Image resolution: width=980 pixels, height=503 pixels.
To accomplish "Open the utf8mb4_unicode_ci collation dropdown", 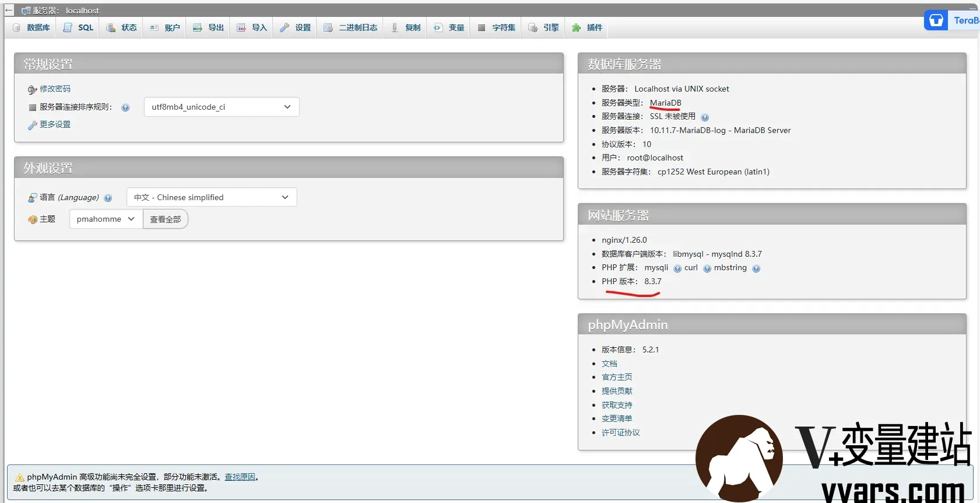I will 222,107.
